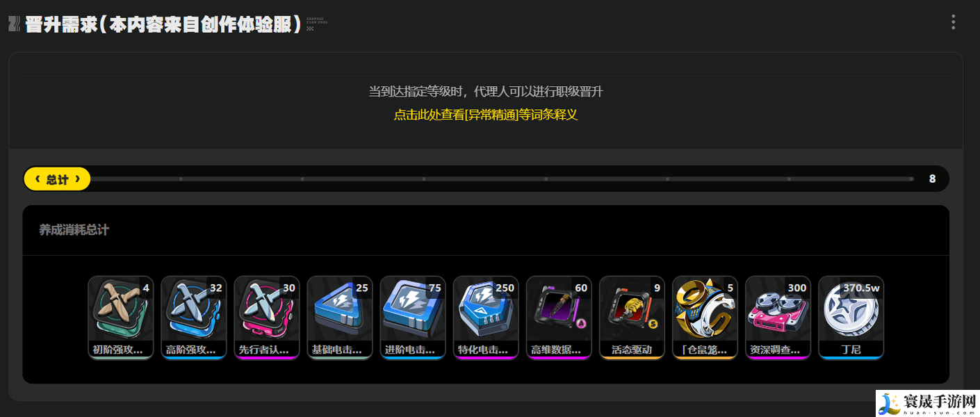Select the 仓鼠笼 golden item icon
Viewport: 980px width, 417px height.
tap(705, 318)
